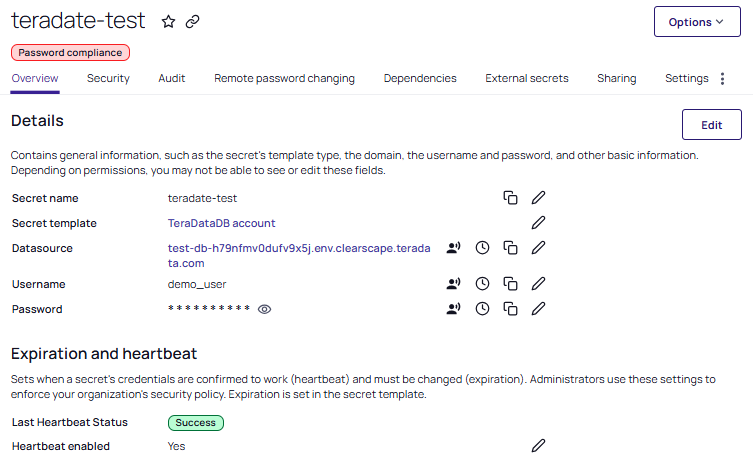This screenshot has height=467, width=753.
Task: Click the Edit button in Details
Action: 712,125
